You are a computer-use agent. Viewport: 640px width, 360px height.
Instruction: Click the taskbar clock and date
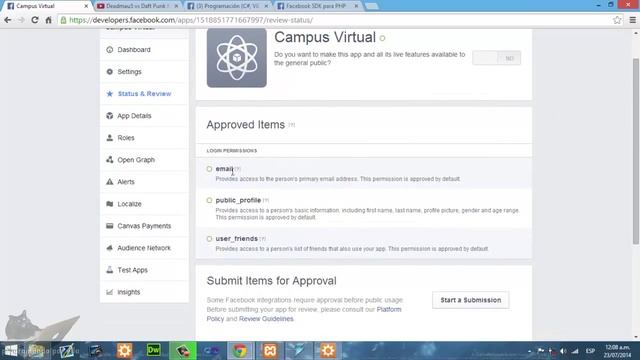tap(618, 351)
